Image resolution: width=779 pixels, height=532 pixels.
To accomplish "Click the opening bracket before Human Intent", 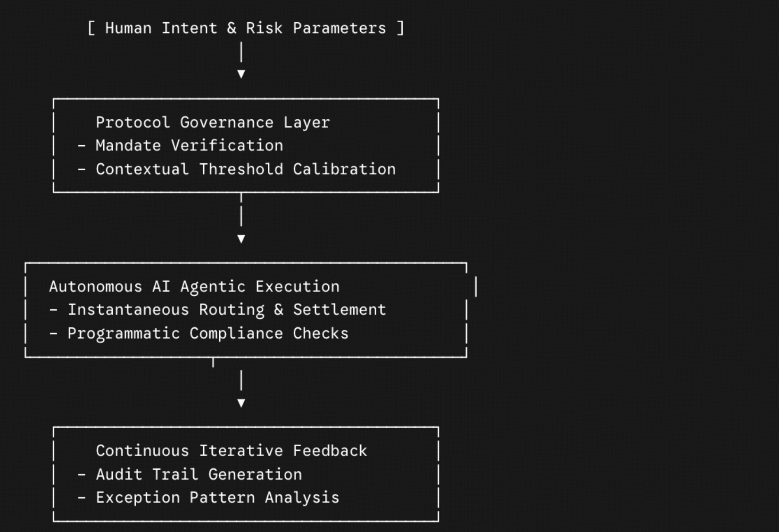I will [91, 28].
